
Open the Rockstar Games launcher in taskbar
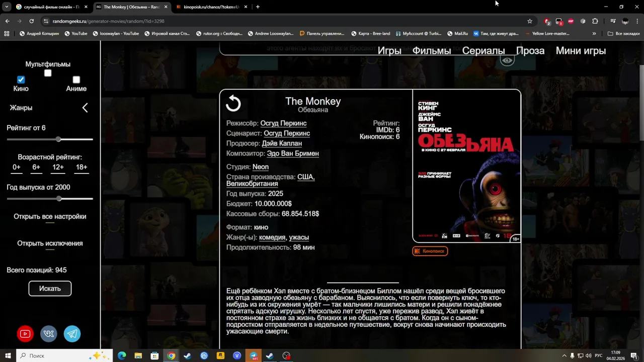pyautogui.click(x=220, y=355)
